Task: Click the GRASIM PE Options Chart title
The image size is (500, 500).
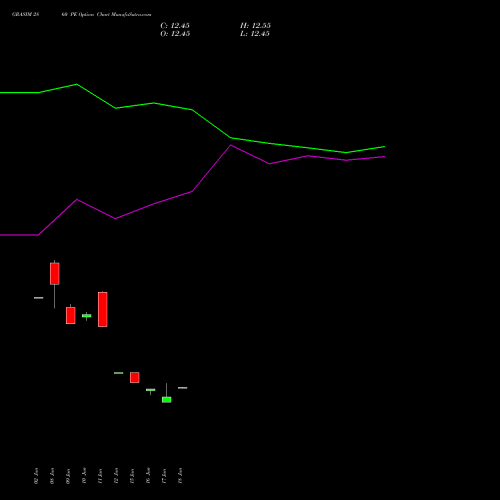Action: click(x=82, y=14)
